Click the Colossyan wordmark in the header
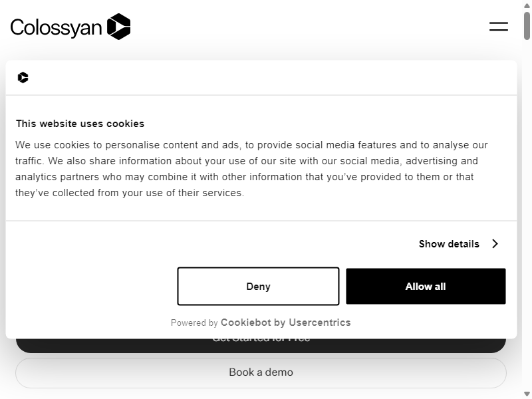The width and height of the screenshot is (532, 399). tap(56, 28)
